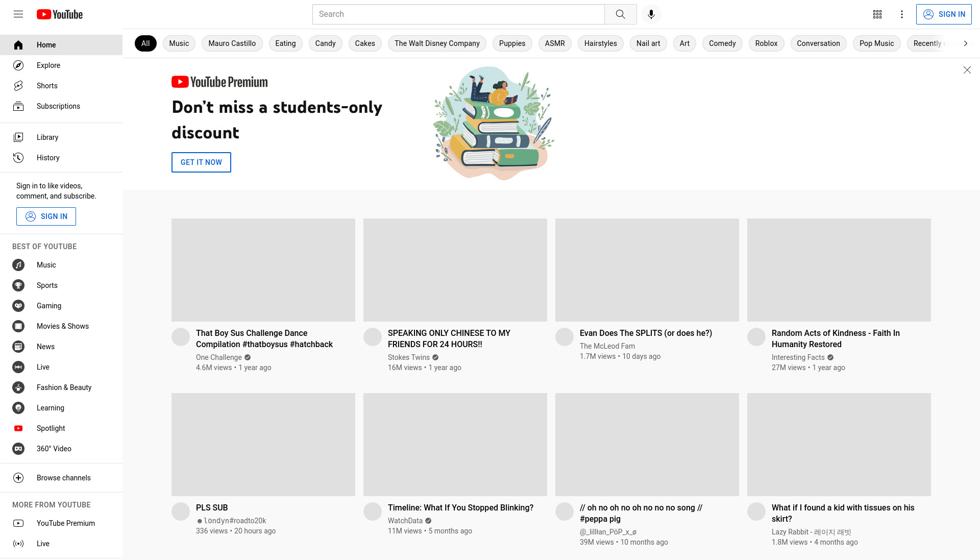The width and height of the screenshot is (980, 560).
Task: Open Shorts in the sidebar
Action: pyautogui.click(x=61, y=86)
